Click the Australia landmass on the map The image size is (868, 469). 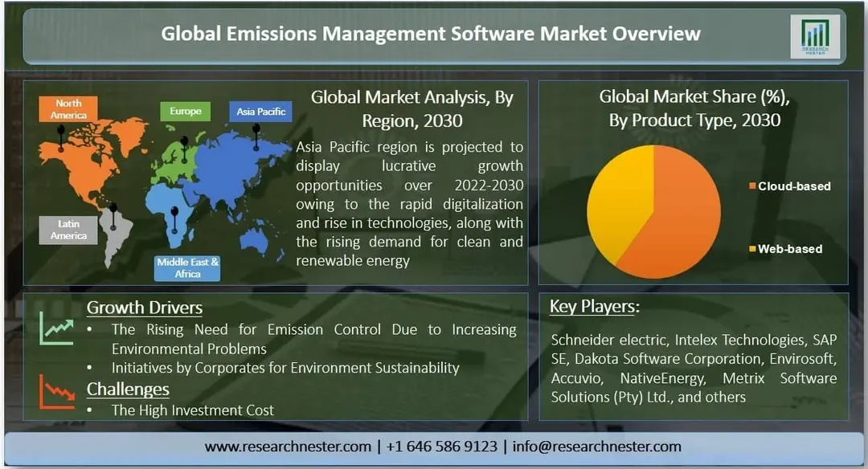[x=254, y=239]
